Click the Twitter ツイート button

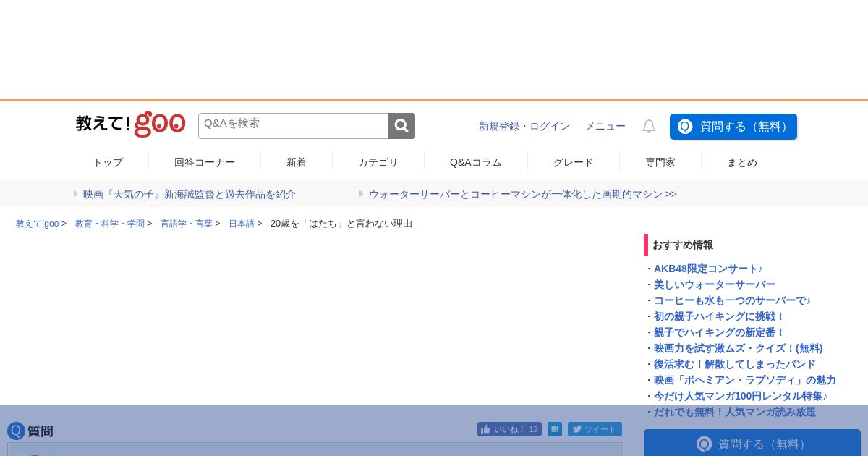tap(595, 429)
